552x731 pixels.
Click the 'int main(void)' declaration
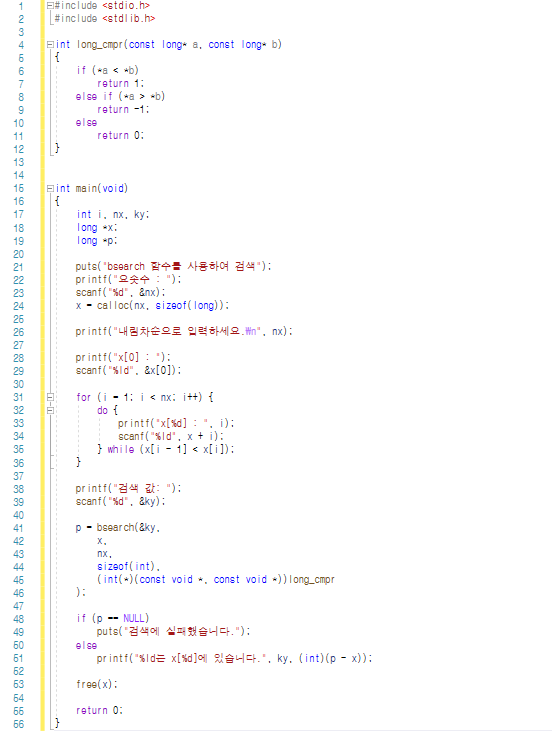click(x=91, y=188)
